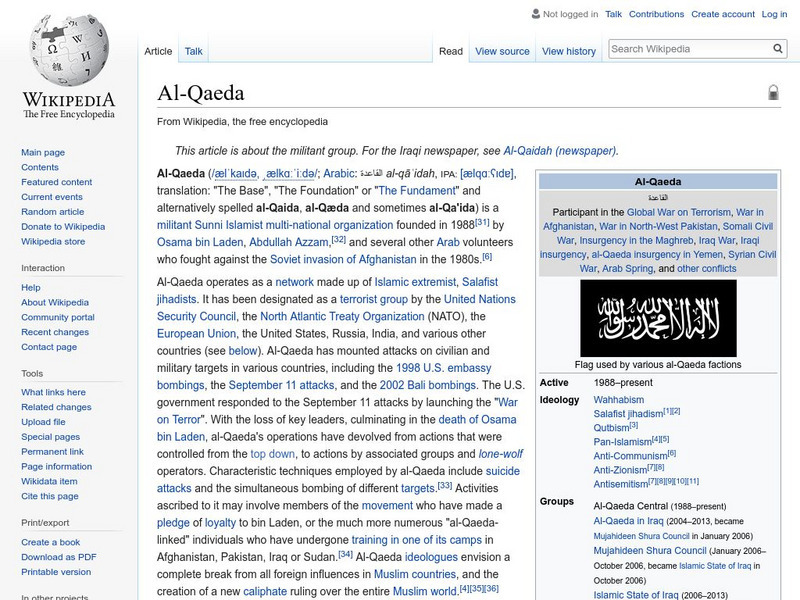This screenshot has width=800, height=600.
Task: Open What links here tool
Action: (x=53, y=392)
